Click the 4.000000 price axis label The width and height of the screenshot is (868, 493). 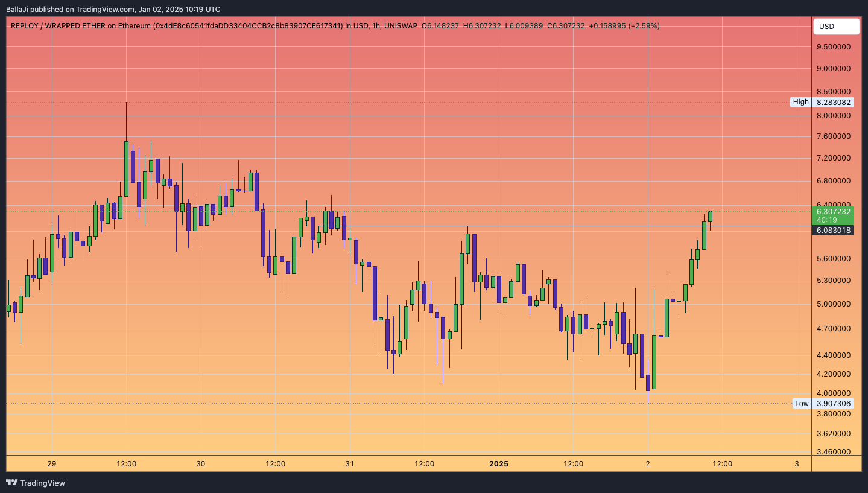tap(834, 394)
